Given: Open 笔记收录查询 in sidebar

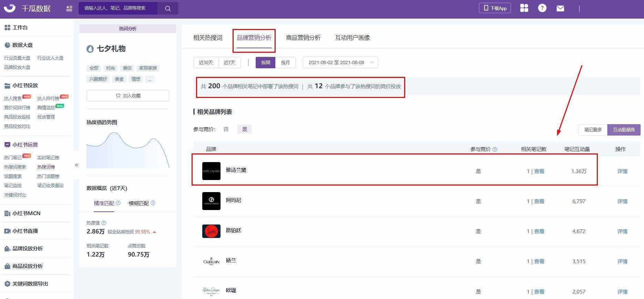Looking at the screenshot, I should point(50,186).
